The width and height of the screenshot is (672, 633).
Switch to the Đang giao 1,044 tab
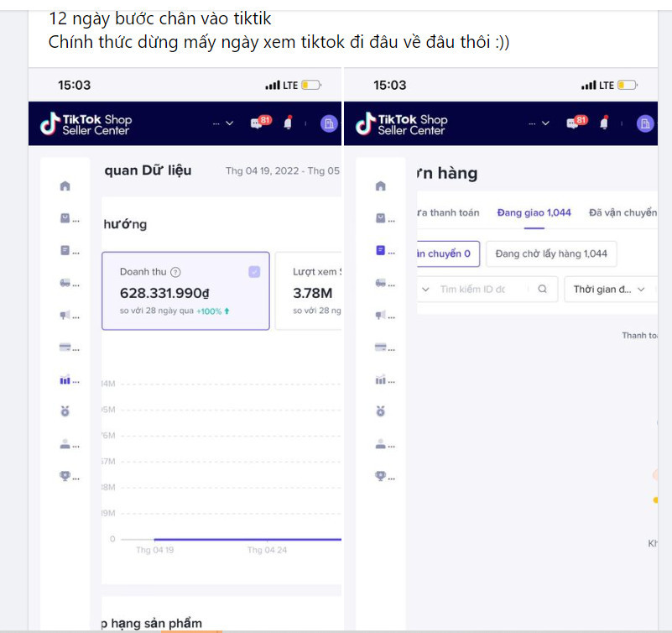tap(534, 212)
